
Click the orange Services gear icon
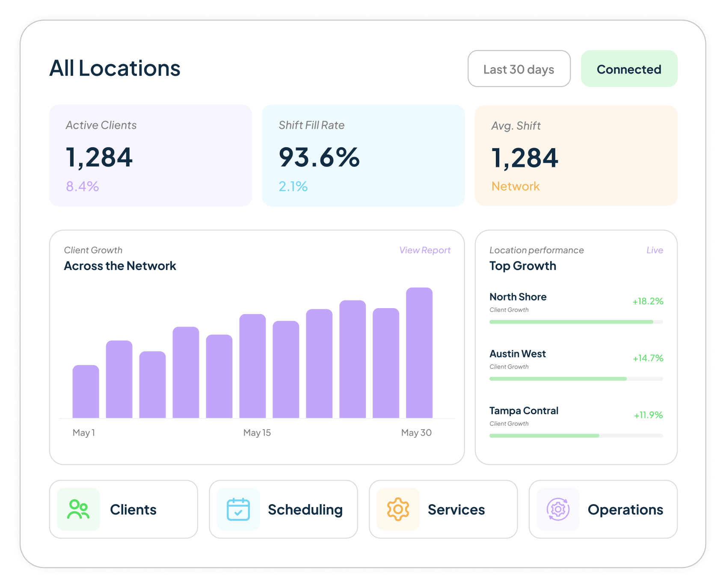(x=398, y=509)
